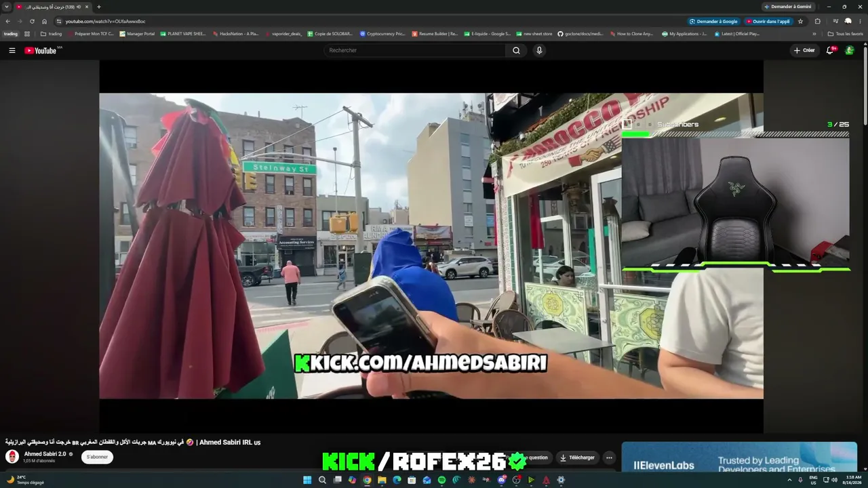Open Windows taskbar search

click(x=322, y=480)
